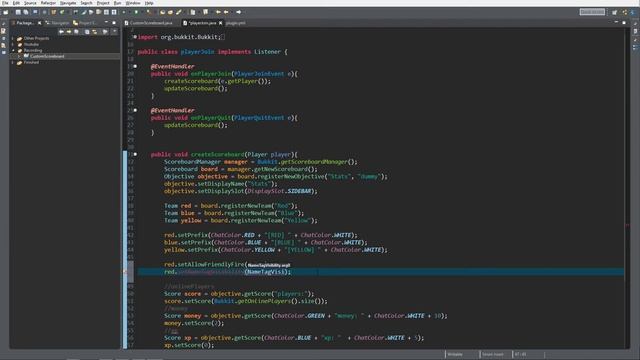Open the Navigate menu
Screen dimensions: 640x360
pyautogui.click(x=68, y=3)
